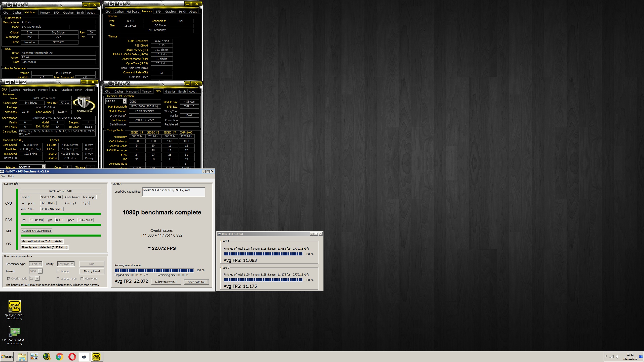Click the Overkill output title bar icon
The height and width of the screenshot is (362, 644).
[x=219, y=234]
